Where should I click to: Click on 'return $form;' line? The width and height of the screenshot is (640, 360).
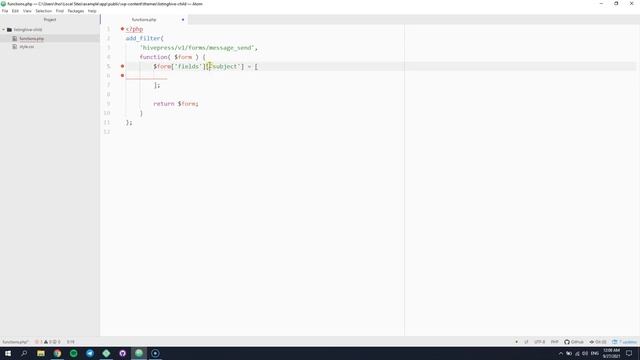click(176, 104)
